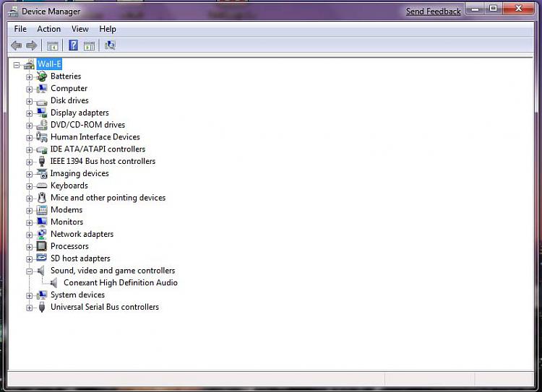The width and height of the screenshot is (542, 392).
Task: Click the Monitors category icon
Action: [x=42, y=222]
